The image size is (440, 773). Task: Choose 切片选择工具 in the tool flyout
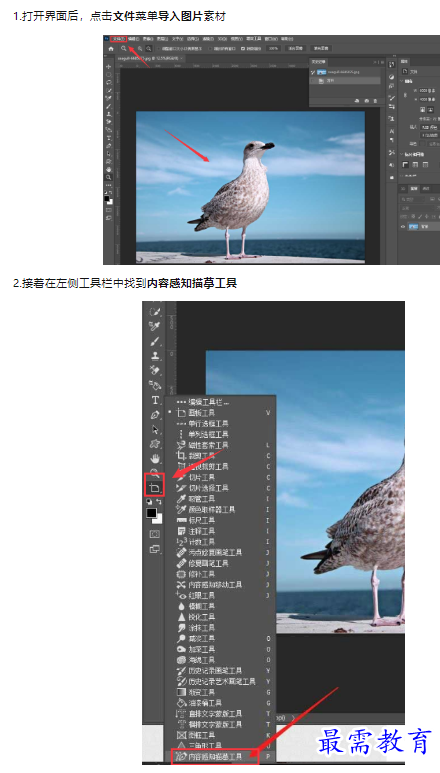[202, 488]
